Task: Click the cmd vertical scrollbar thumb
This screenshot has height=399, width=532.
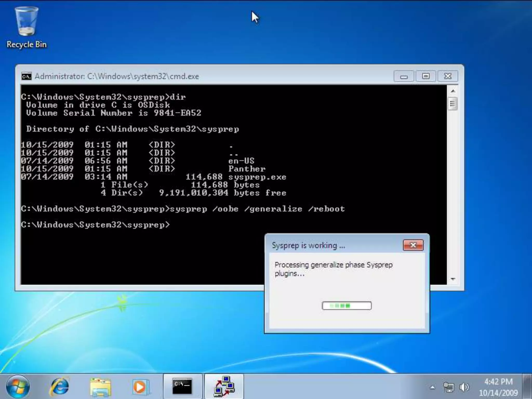Action: pos(453,104)
